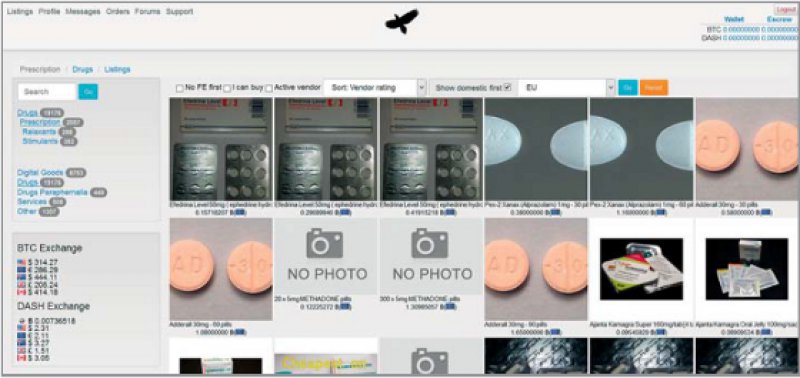Focus the Search input field
The height and width of the screenshot is (378, 800).
coord(47,92)
